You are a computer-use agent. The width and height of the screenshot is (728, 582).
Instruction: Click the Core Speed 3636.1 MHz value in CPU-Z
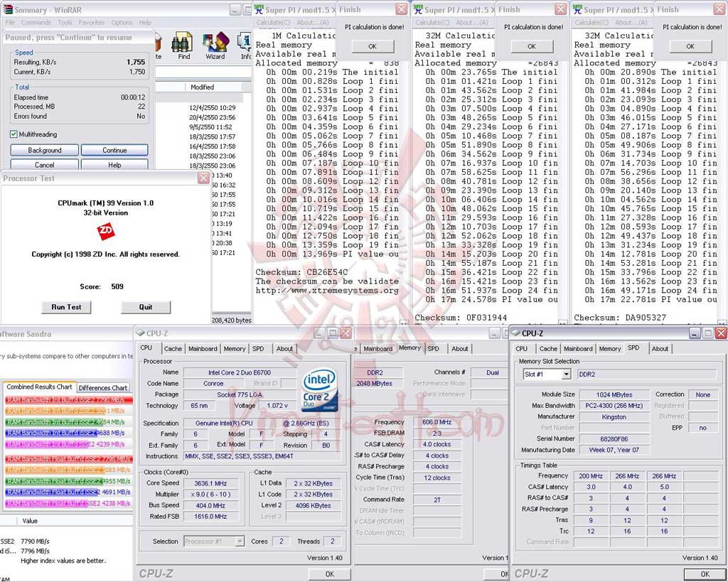210,483
